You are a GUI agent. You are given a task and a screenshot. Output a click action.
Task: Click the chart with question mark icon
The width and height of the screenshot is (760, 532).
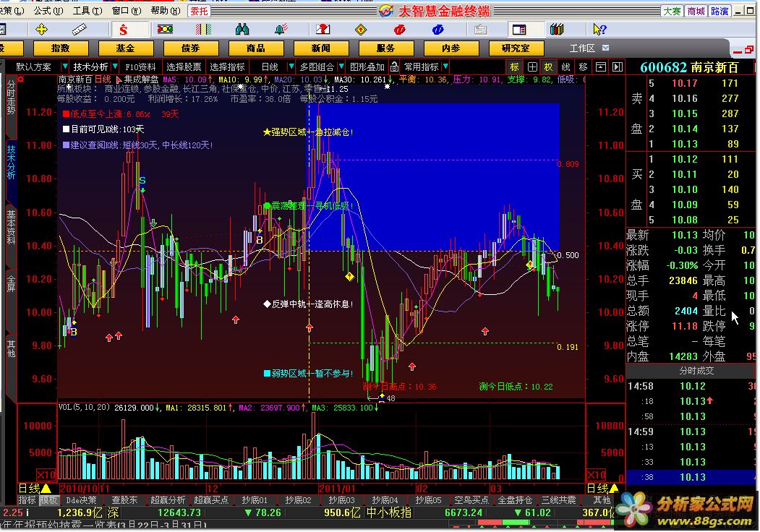click(x=323, y=30)
